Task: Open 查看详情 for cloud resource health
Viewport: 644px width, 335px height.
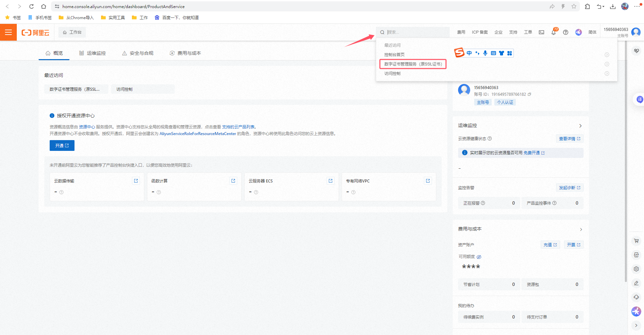Action: coord(569,138)
